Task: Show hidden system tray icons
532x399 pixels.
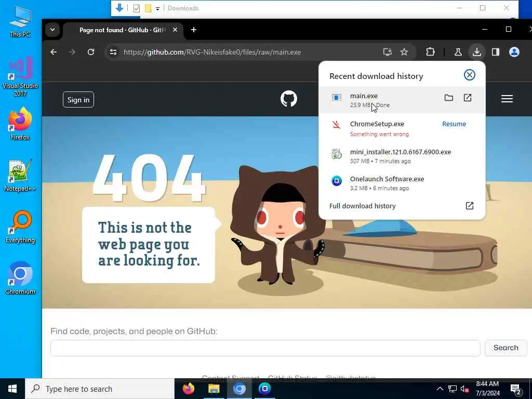Action: (440, 389)
